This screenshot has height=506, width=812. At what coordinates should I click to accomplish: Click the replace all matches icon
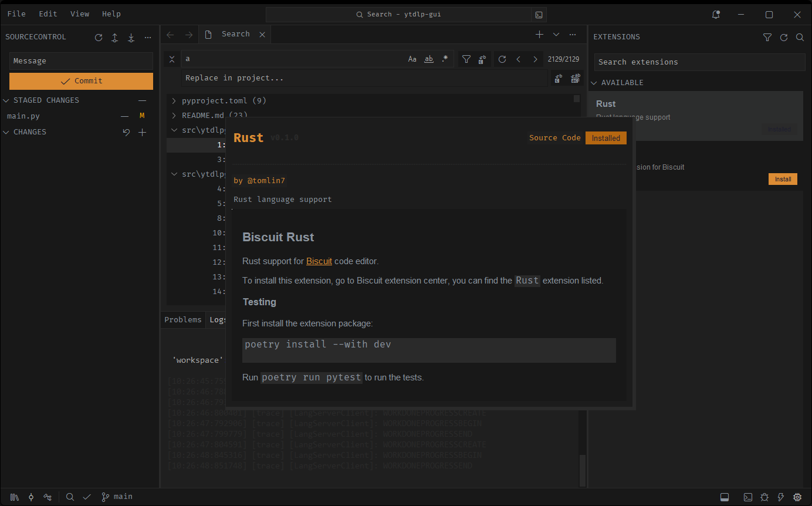[x=576, y=78]
